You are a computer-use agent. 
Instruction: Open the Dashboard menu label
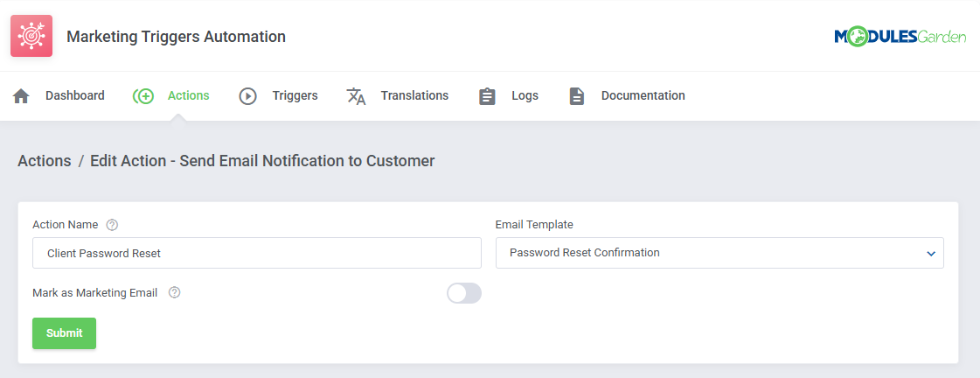75,95
